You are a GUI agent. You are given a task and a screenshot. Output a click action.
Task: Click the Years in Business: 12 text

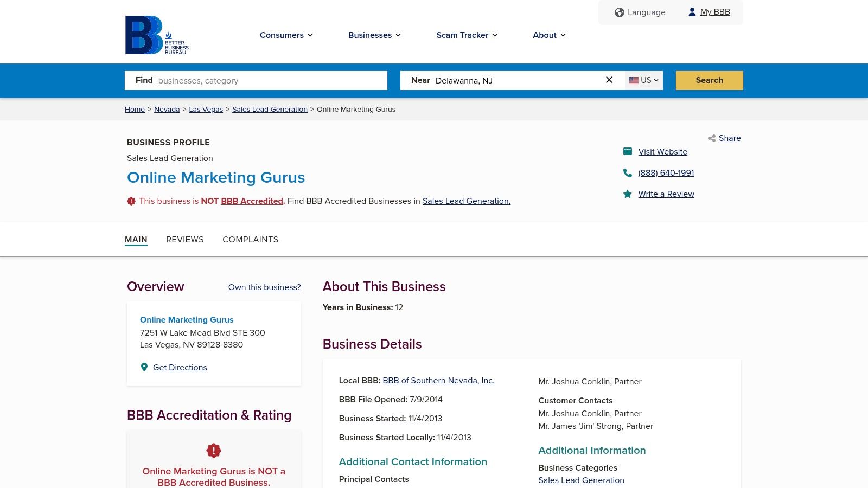(x=363, y=307)
